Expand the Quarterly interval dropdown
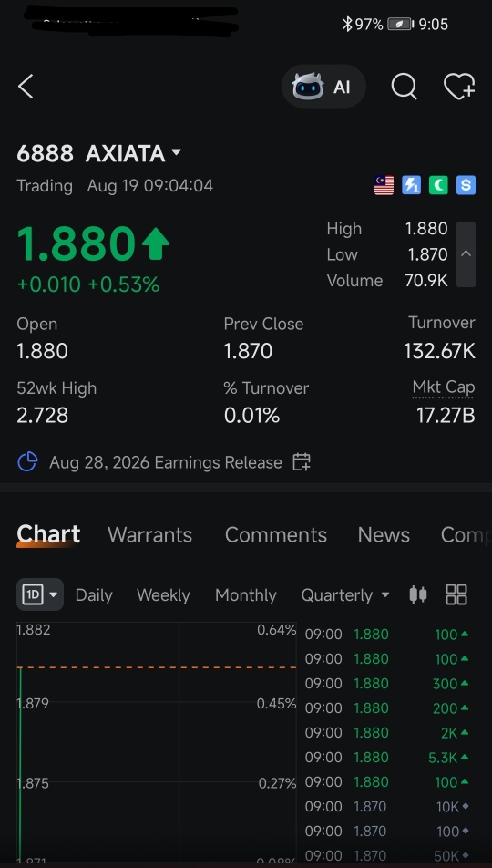 pyautogui.click(x=345, y=595)
